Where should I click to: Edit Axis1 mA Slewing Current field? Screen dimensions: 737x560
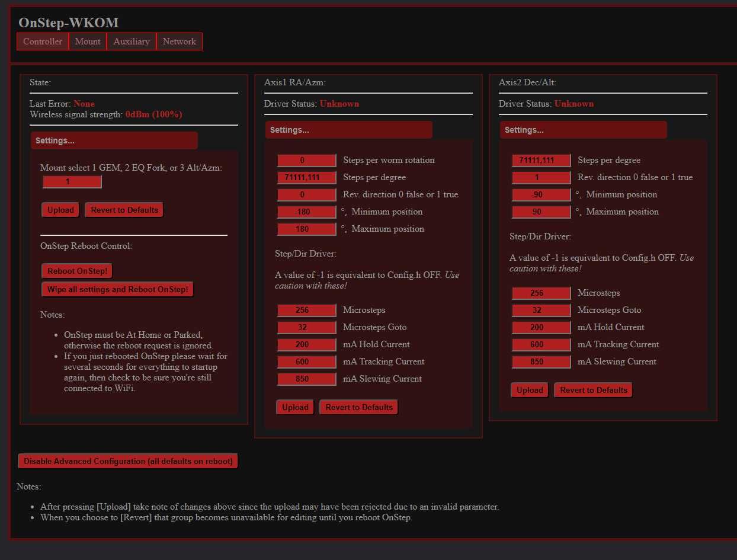tap(307, 379)
